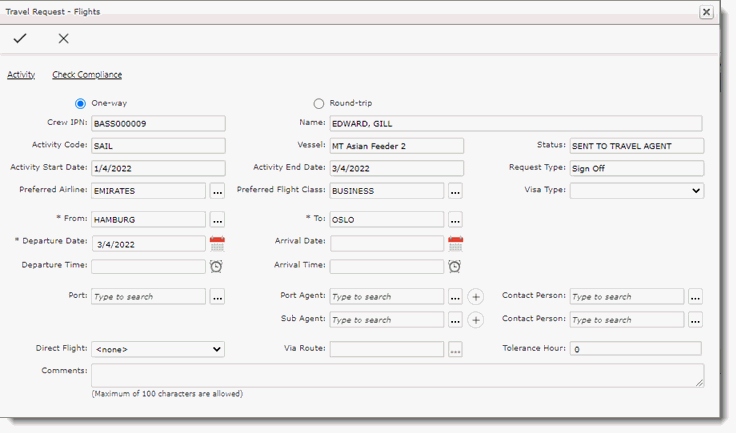The width and height of the screenshot is (736, 433).
Task: Click the Departure Time clock icon
Action: point(216,266)
